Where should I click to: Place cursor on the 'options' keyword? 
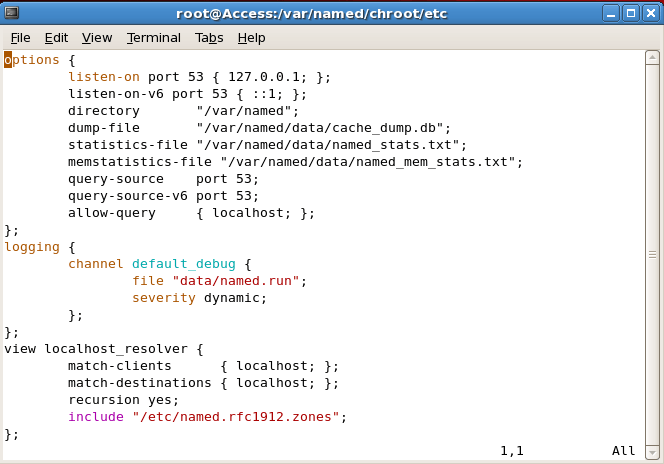coord(32,60)
